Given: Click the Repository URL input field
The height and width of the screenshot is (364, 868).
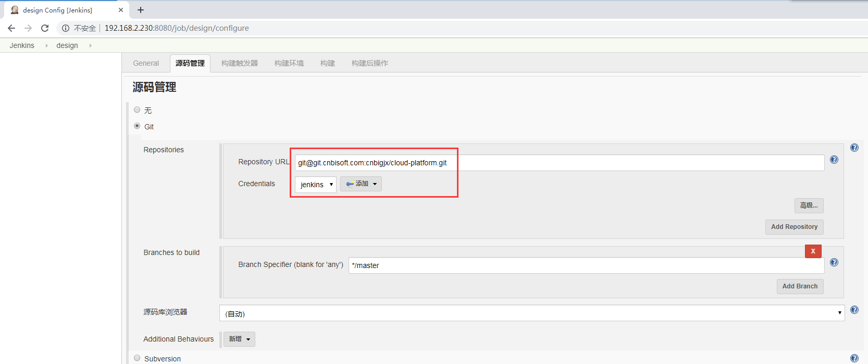Looking at the screenshot, I should click(560, 163).
